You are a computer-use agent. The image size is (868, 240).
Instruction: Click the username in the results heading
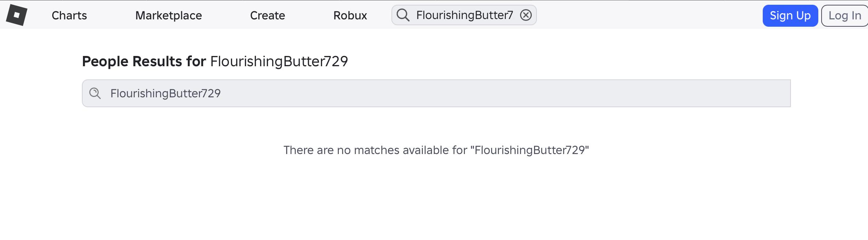(x=279, y=61)
